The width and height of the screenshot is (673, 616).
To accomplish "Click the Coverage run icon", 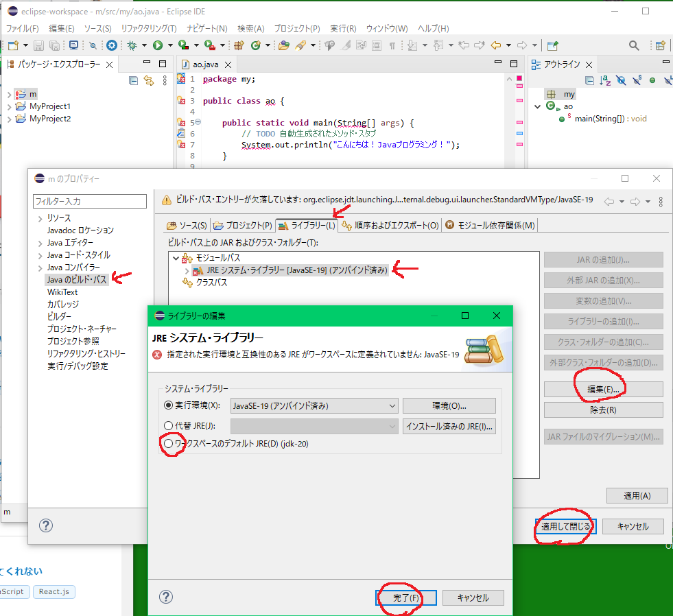I will tap(184, 45).
